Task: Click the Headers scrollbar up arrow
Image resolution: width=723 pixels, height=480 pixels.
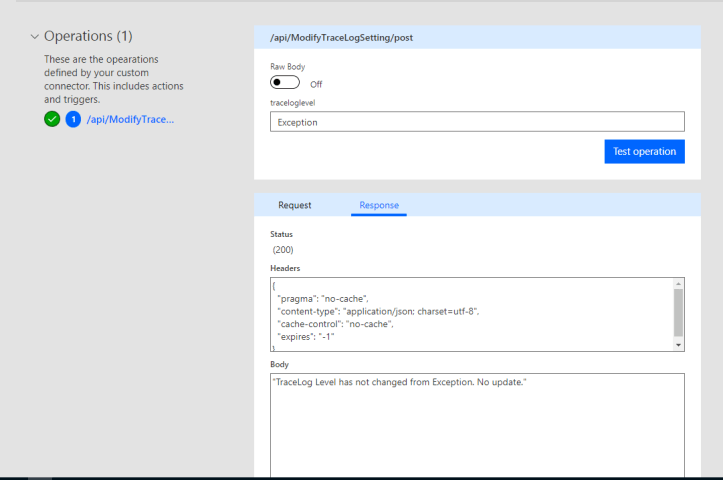Action: click(x=679, y=284)
